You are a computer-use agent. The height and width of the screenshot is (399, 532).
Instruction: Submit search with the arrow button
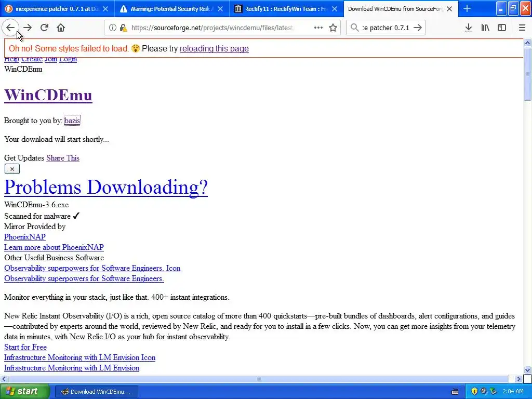pyautogui.click(x=418, y=28)
